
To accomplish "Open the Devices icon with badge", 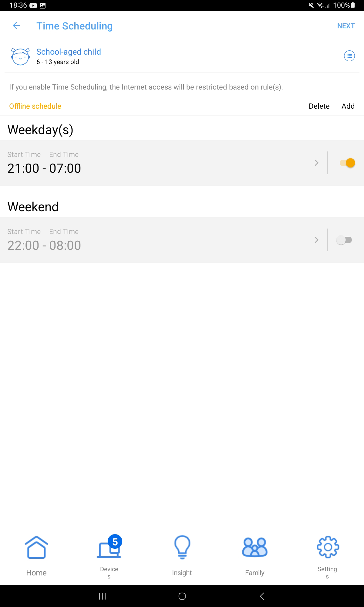I will click(x=109, y=548).
